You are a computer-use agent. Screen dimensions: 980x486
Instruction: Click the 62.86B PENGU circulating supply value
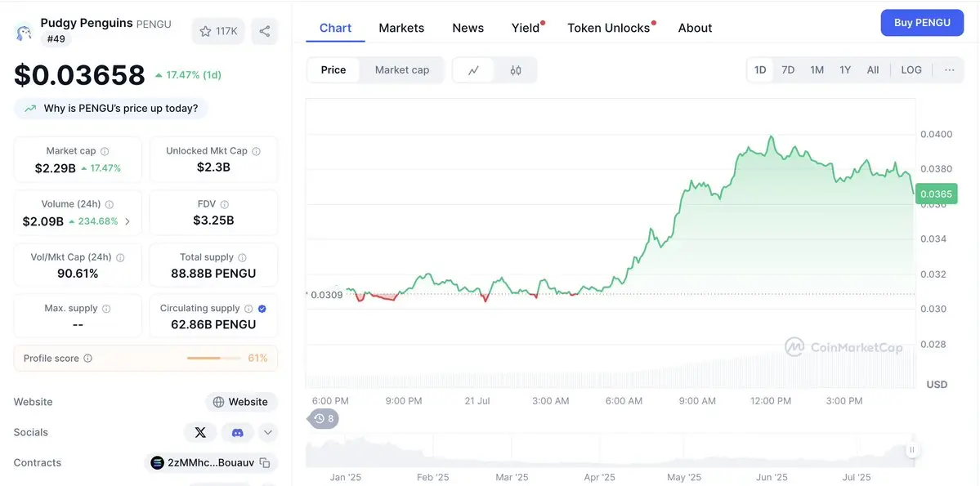tap(213, 325)
